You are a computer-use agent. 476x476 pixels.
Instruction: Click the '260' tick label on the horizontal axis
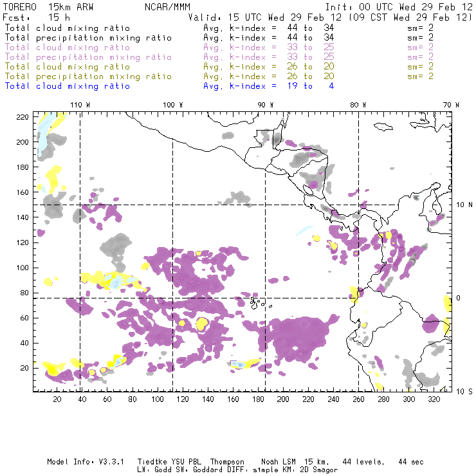358,399
